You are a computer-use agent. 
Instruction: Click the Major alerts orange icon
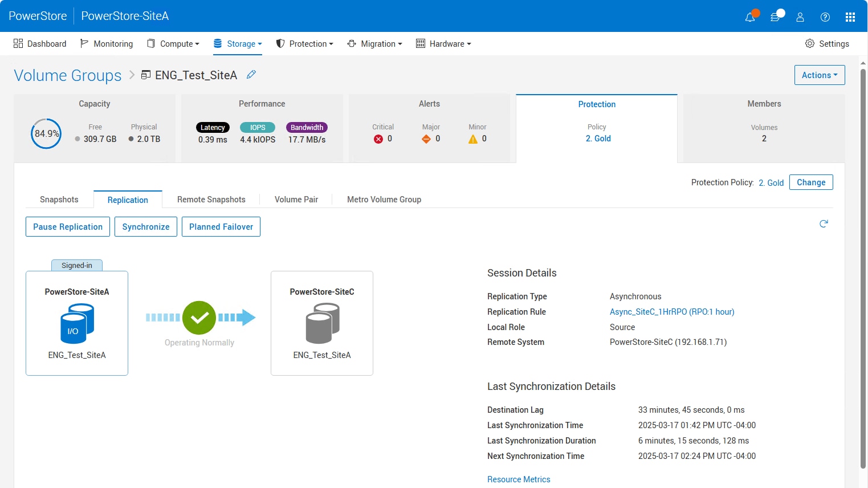pos(426,139)
